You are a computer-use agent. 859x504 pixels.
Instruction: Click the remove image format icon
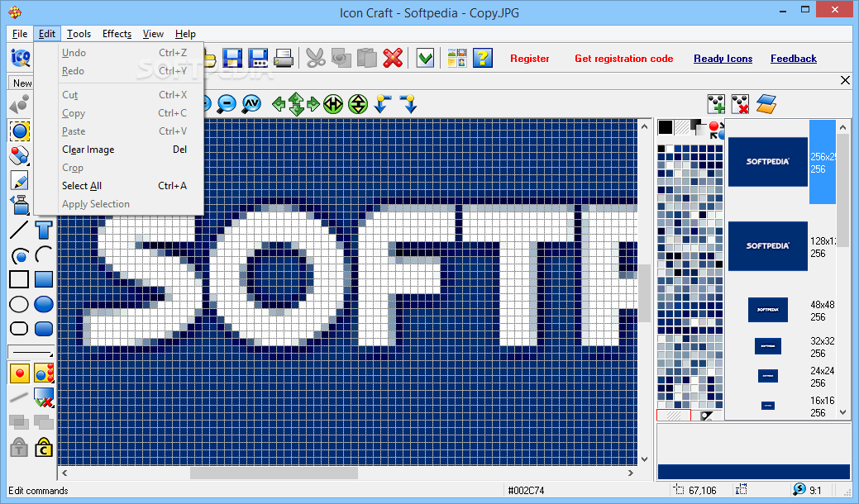[740, 104]
